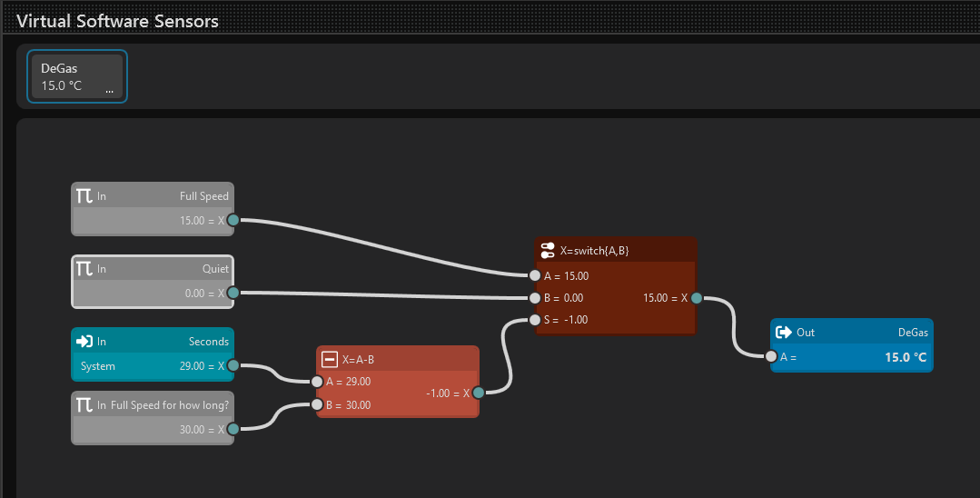Screen dimensions: 980x498
Task: Click the output arrow icon on DeGas node
Action: coord(782,333)
